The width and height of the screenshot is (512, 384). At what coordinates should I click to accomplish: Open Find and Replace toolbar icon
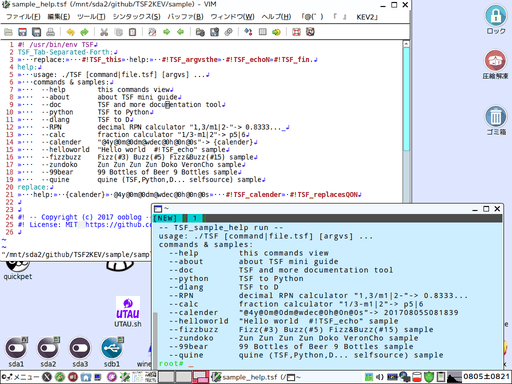(152, 32)
